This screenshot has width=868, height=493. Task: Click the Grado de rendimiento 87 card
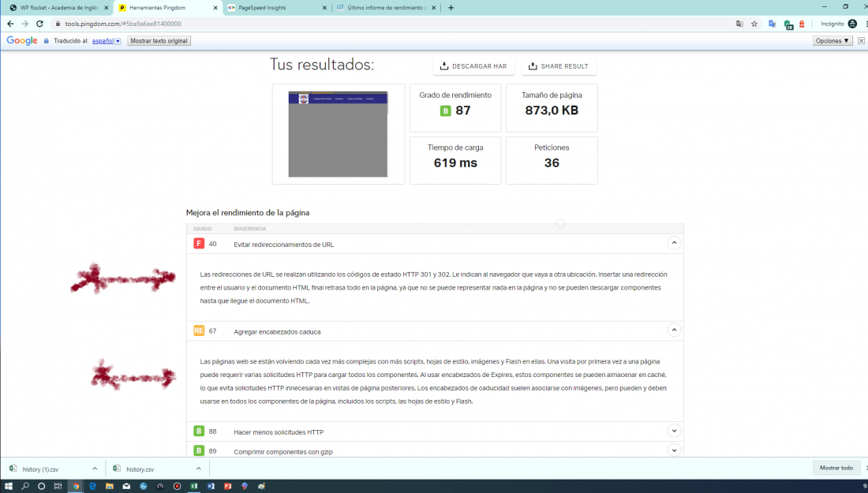click(455, 108)
